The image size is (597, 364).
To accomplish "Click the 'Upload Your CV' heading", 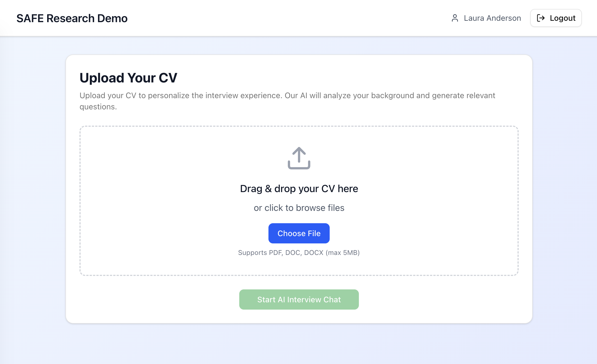I will pos(129,78).
